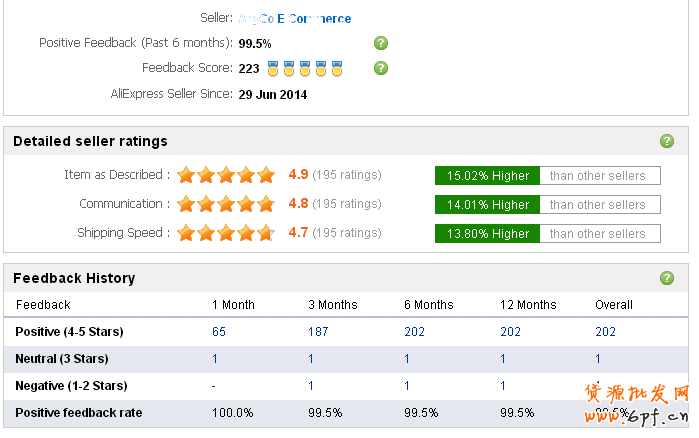Open 3 Months positive feedback count 187
This screenshot has width=699, height=438.
(318, 332)
